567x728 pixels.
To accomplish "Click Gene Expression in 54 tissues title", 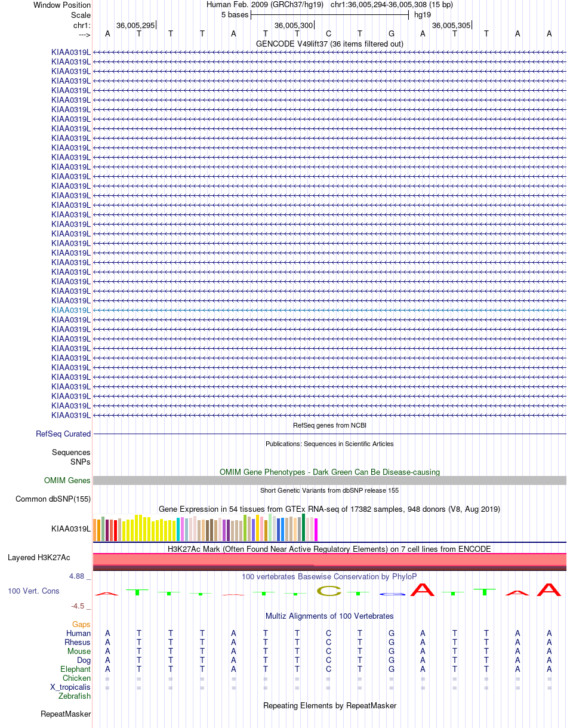I will point(329,509).
